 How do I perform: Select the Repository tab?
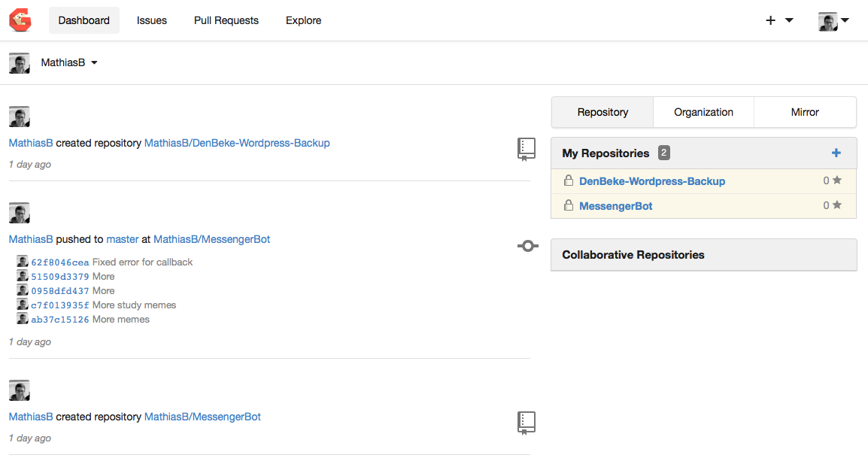pos(602,112)
